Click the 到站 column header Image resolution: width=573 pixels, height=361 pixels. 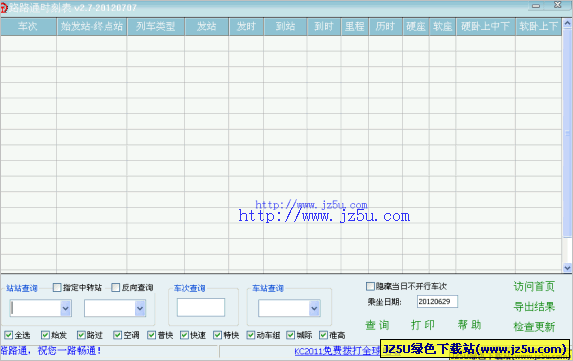coord(285,26)
